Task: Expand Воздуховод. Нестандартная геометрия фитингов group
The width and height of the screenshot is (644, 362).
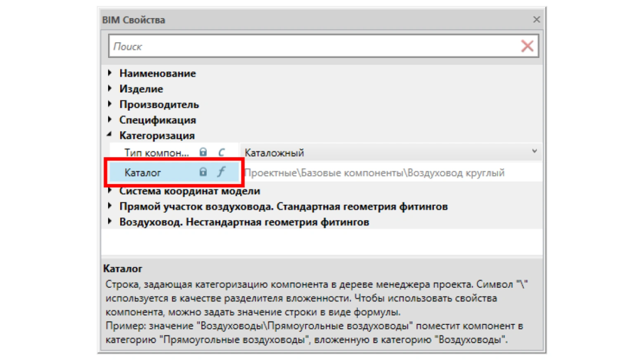Action: tap(111, 222)
